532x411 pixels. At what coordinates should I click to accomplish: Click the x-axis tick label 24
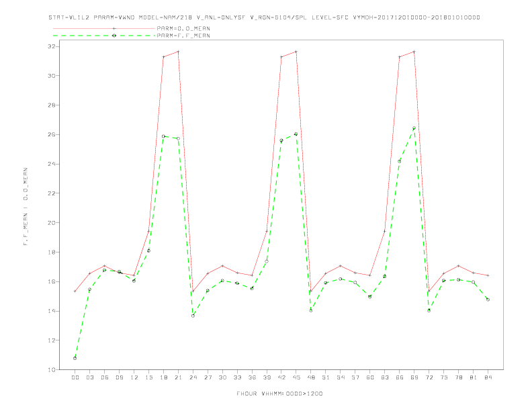pos(193,377)
